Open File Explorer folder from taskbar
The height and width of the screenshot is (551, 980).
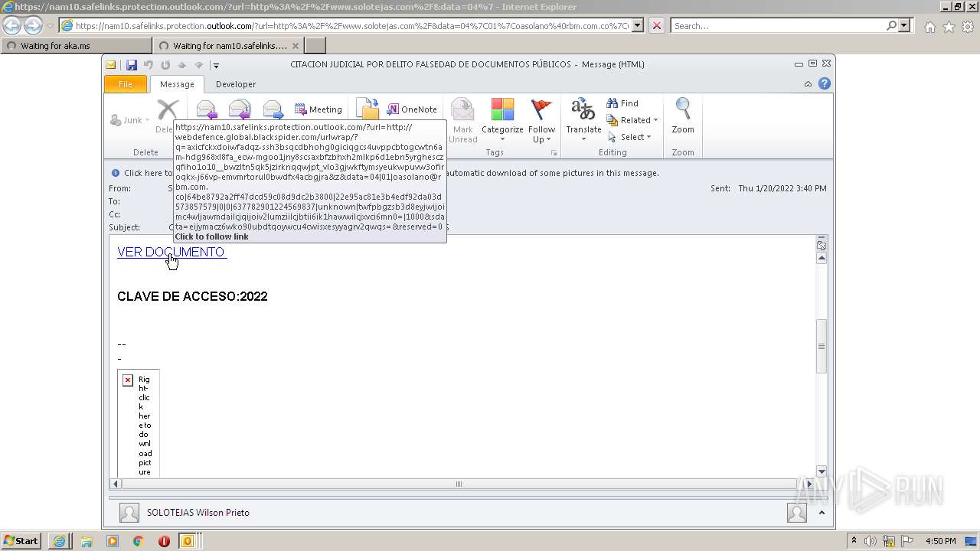87,541
